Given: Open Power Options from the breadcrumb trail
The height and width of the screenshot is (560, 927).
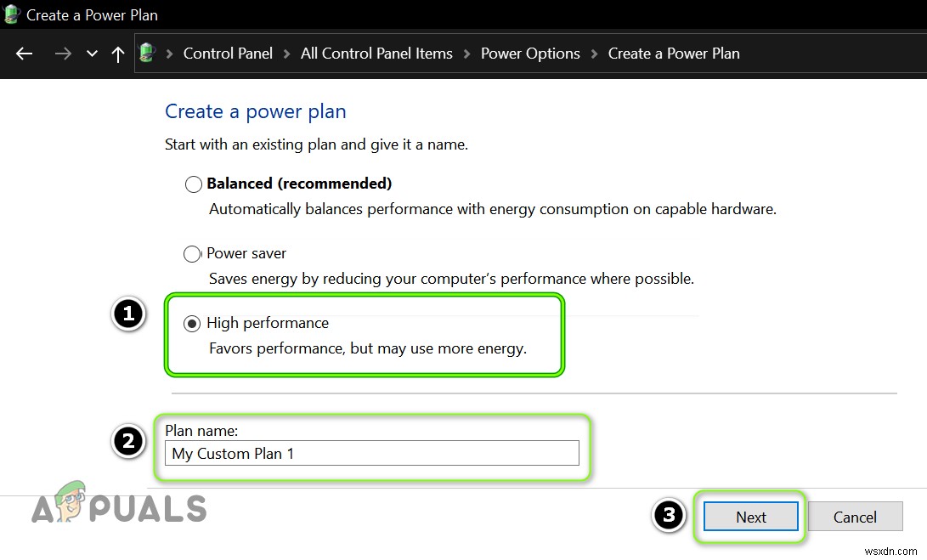Looking at the screenshot, I should pyautogui.click(x=530, y=53).
